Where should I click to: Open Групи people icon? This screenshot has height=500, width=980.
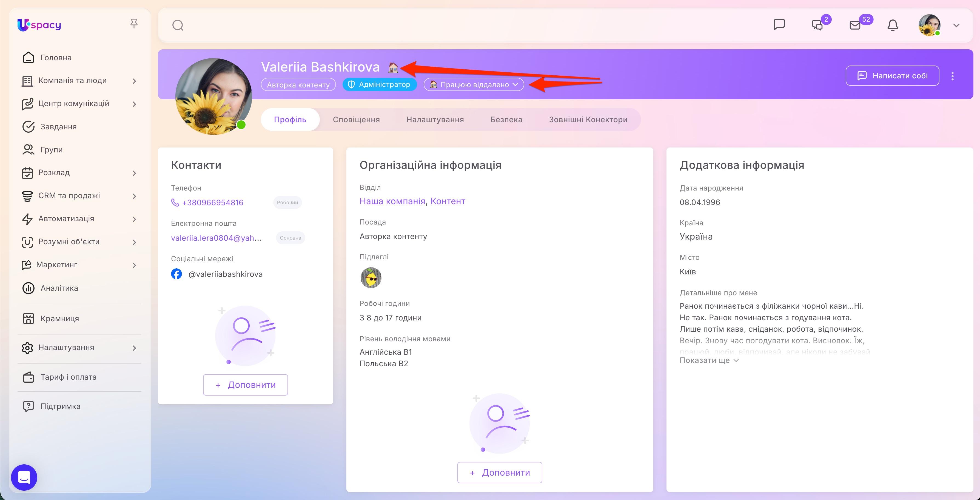coord(28,150)
